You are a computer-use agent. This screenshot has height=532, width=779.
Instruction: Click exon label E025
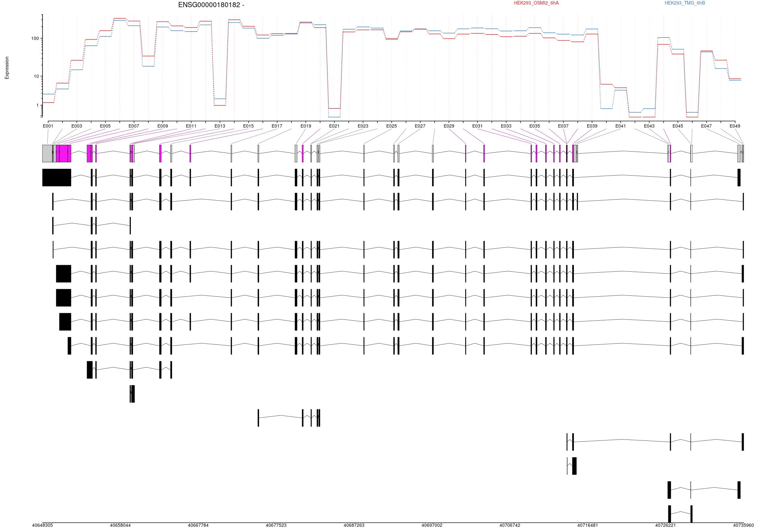tap(391, 126)
